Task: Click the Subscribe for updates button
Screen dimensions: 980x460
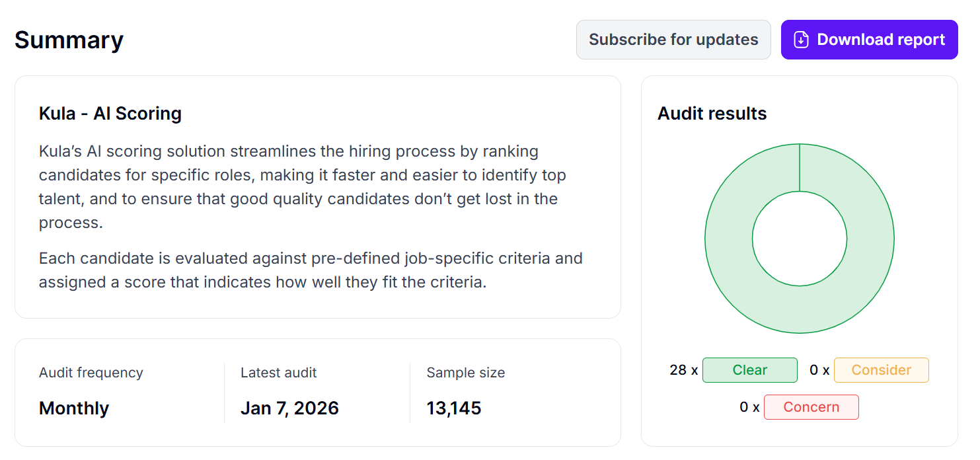Action: (x=673, y=40)
